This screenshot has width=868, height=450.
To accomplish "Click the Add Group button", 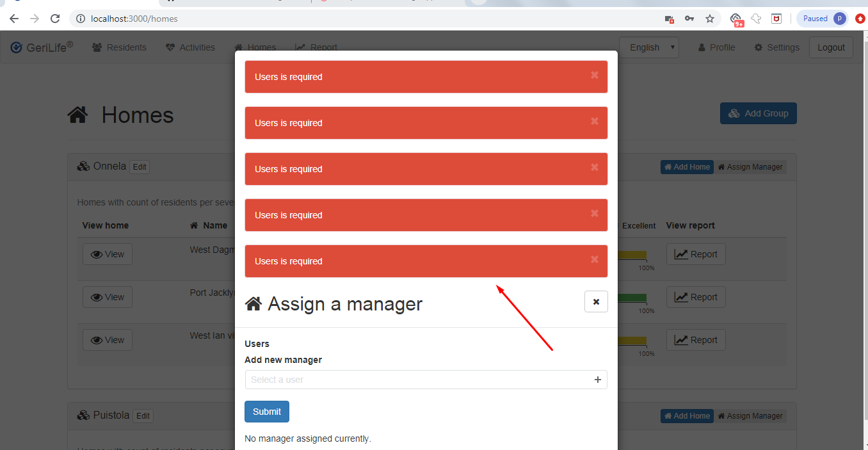I will tap(759, 113).
